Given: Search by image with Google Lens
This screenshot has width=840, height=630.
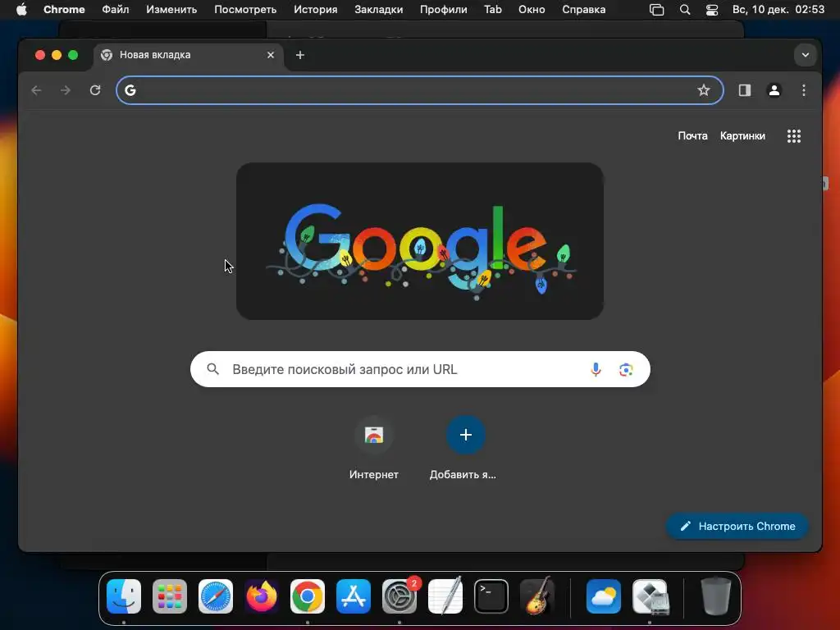Looking at the screenshot, I should 626,370.
